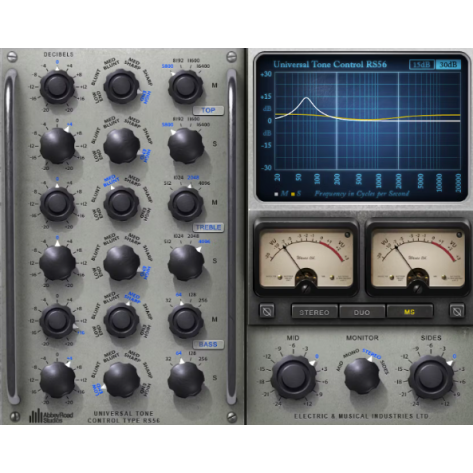Click the Top S frequency knob
Screen dimensions: 473x473
[186, 146]
